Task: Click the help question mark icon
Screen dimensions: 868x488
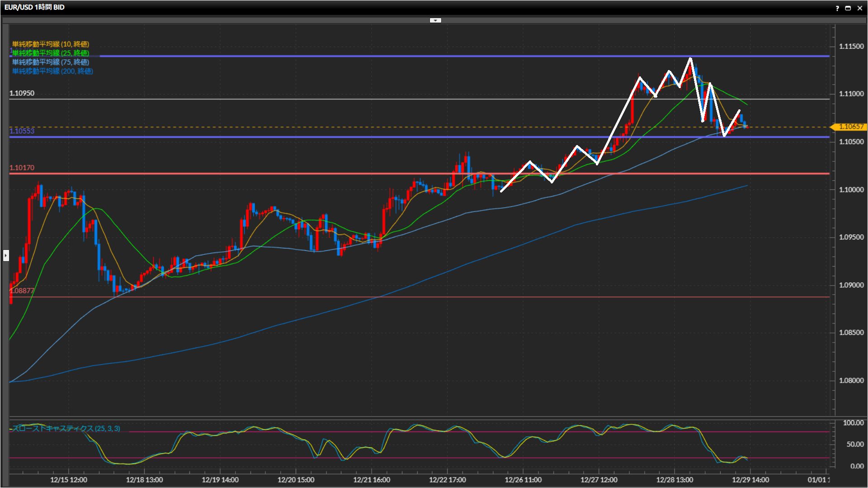Action: (837, 8)
